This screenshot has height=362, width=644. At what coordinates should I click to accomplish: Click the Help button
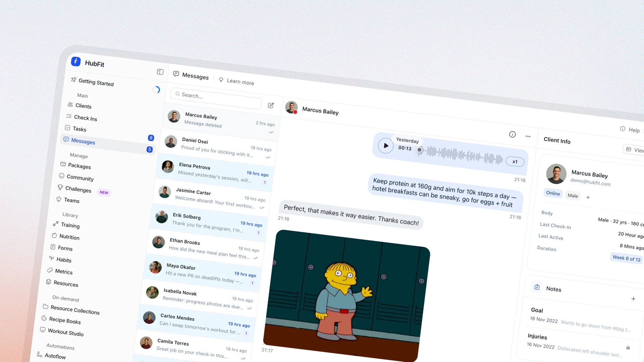point(630,129)
